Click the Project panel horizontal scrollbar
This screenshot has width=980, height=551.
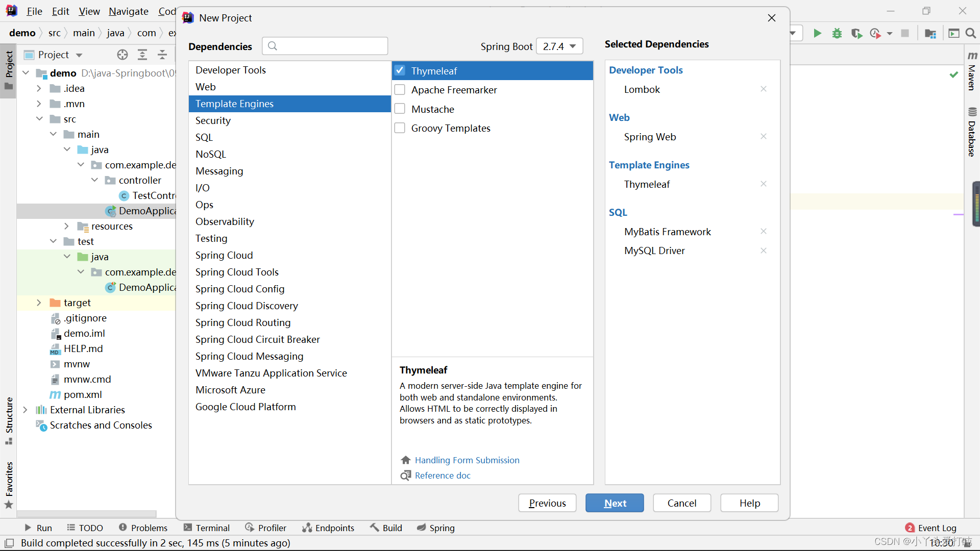click(87, 514)
